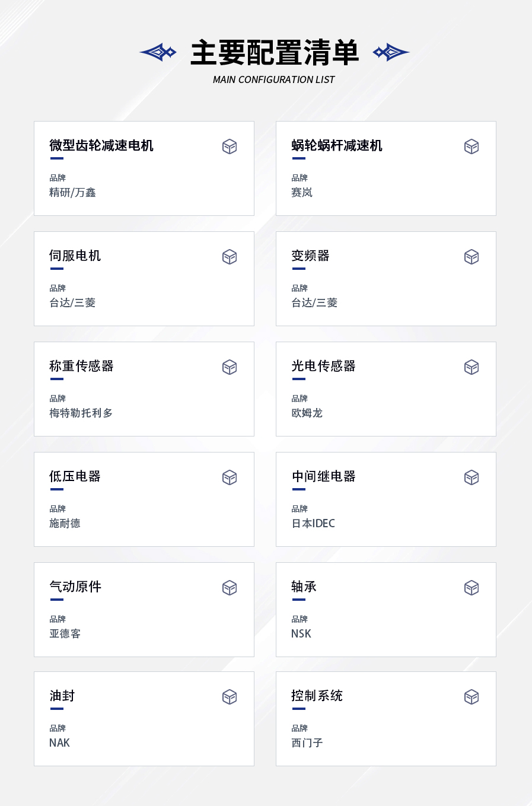The image size is (532, 806).
Task: Click the 主要配置清单 main title
Action: point(275,53)
